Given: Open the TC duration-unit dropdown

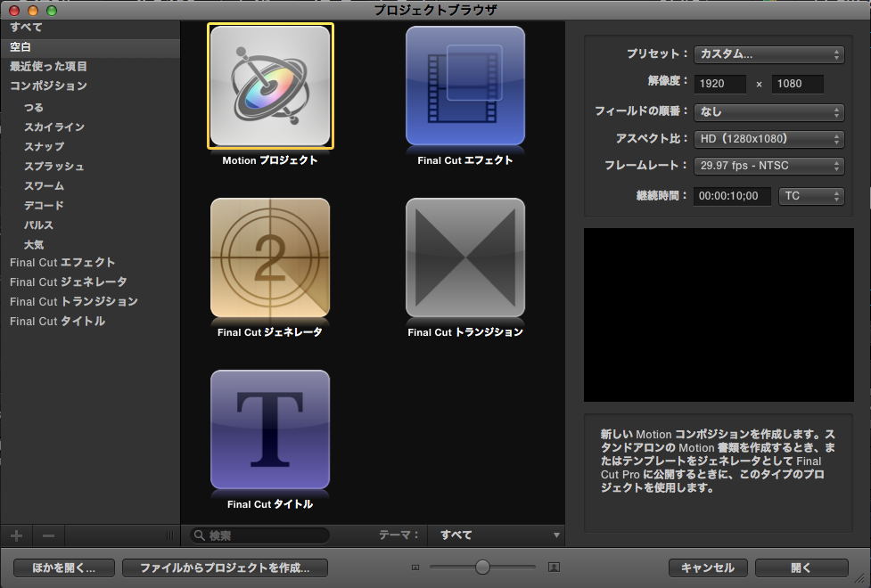Looking at the screenshot, I should (x=811, y=196).
